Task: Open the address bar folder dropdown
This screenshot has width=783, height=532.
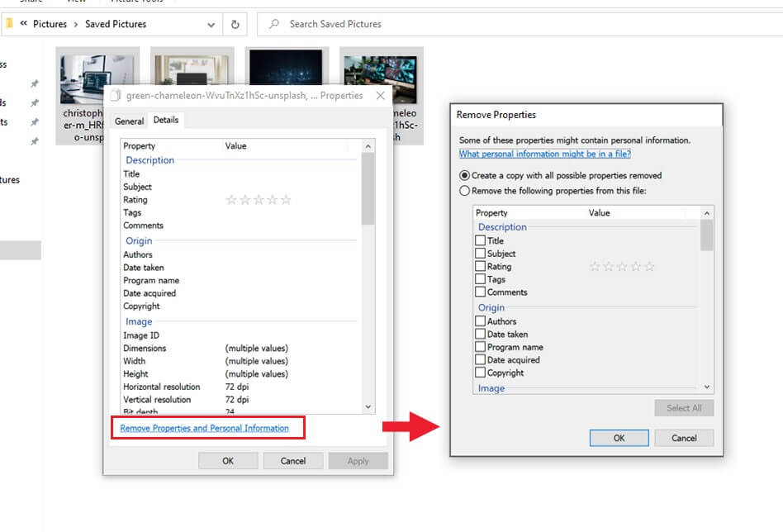Action: (x=211, y=24)
